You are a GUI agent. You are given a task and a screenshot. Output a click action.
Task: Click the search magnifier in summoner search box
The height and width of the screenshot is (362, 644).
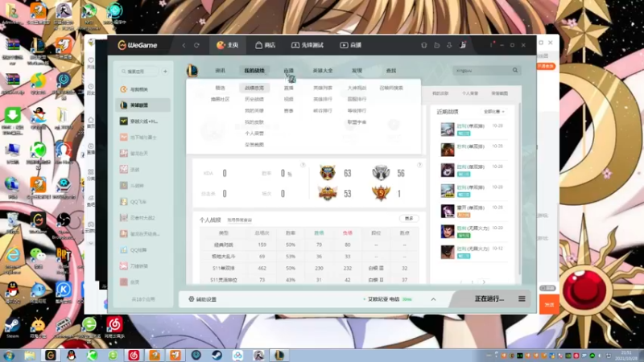(x=515, y=71)
